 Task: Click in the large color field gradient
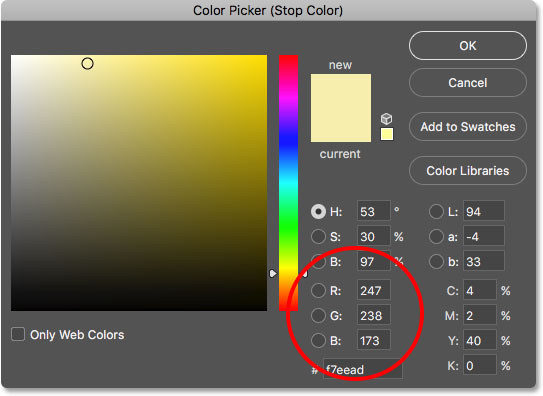click(x=139, y=183)
